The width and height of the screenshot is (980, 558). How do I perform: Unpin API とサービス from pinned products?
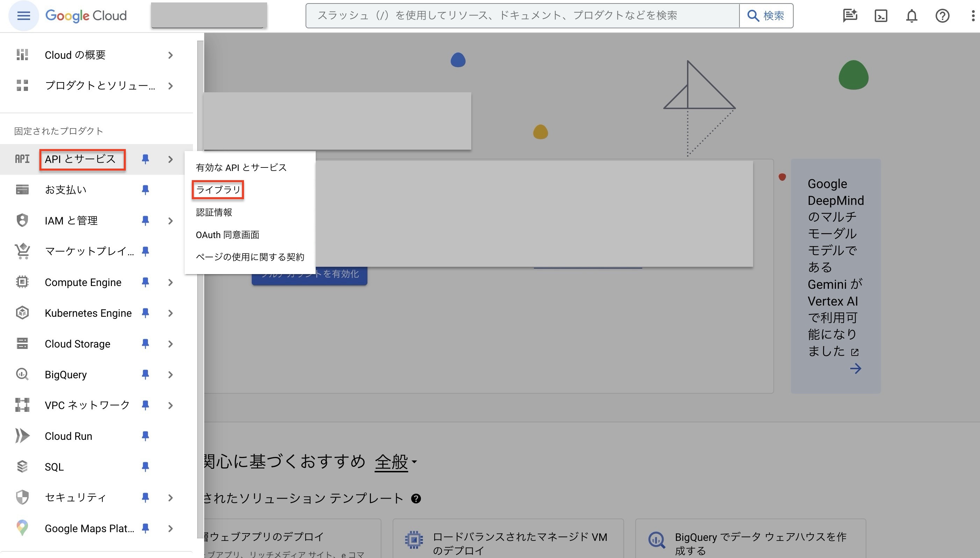(x=145, y=159)
